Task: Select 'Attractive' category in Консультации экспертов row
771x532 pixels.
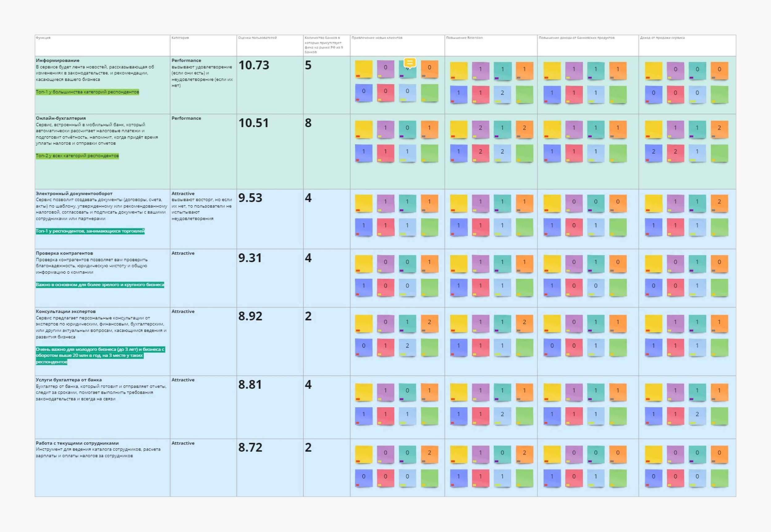Action: tap(183, 311)
